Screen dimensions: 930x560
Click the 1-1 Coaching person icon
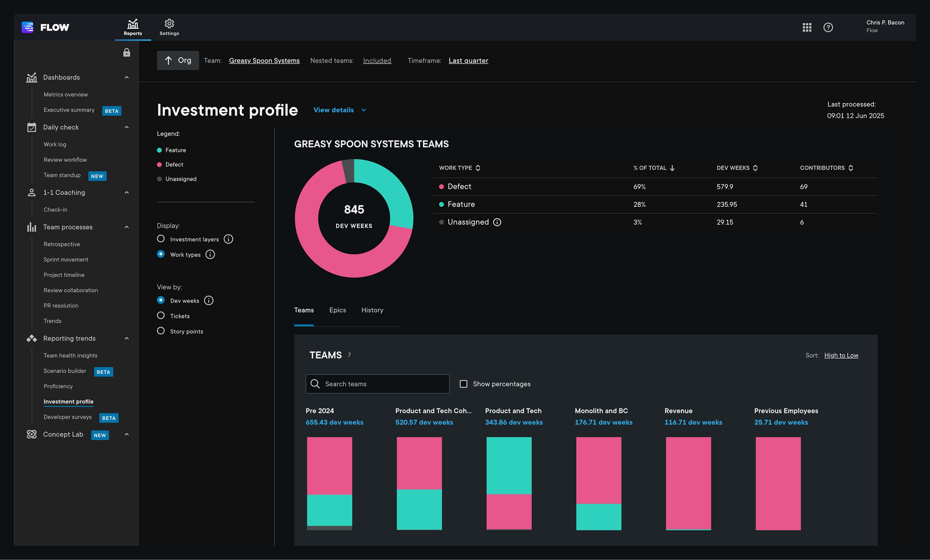[32, 192]
